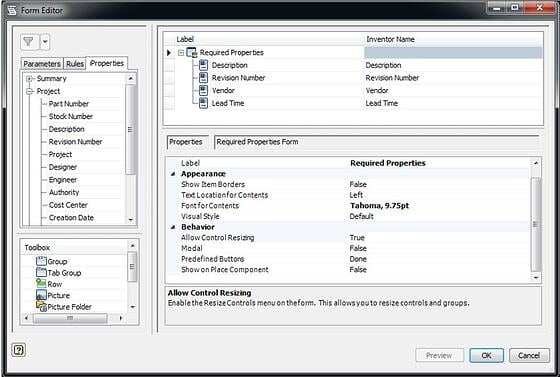560x377 pixels.
Task: Select Description in the Project tree
Action: click(x=66, y=129)
